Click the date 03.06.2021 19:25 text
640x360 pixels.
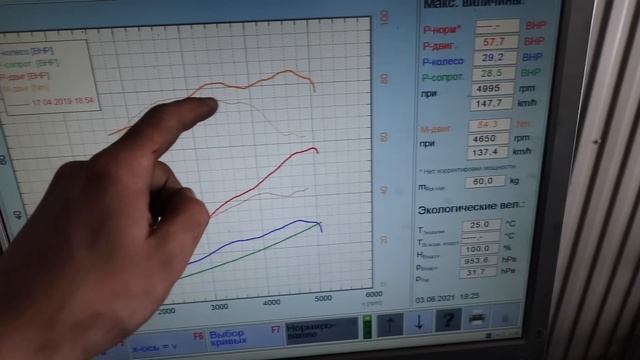click(447, 298)
